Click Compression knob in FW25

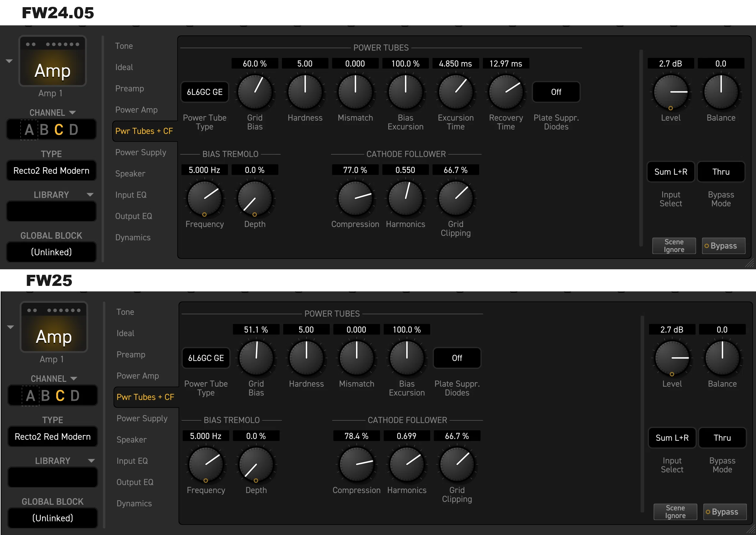[357, 464]
